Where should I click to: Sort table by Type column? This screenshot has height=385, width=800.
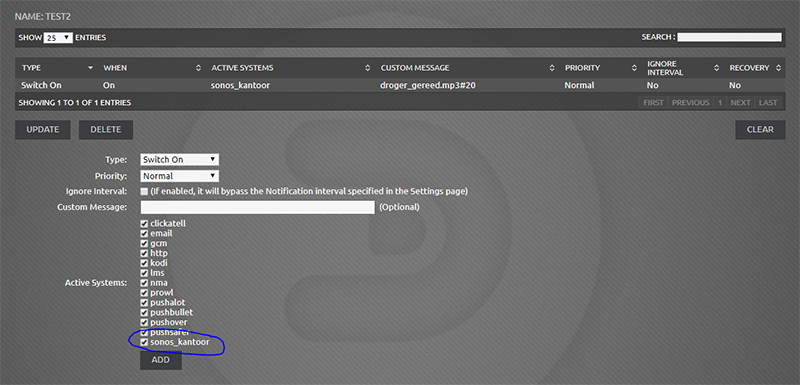57,68
